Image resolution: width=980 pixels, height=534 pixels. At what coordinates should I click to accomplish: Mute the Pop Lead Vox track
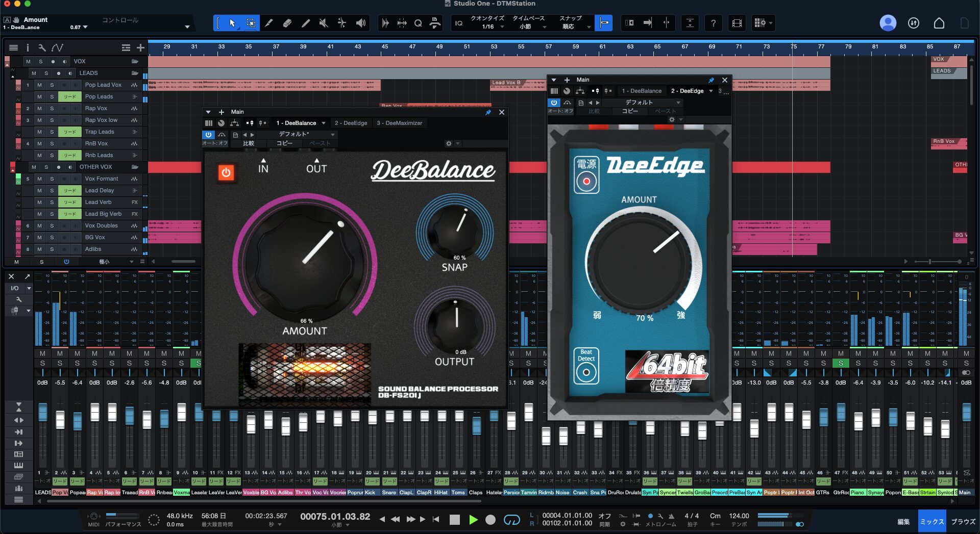pyautogui.click(x=39, y=85)
